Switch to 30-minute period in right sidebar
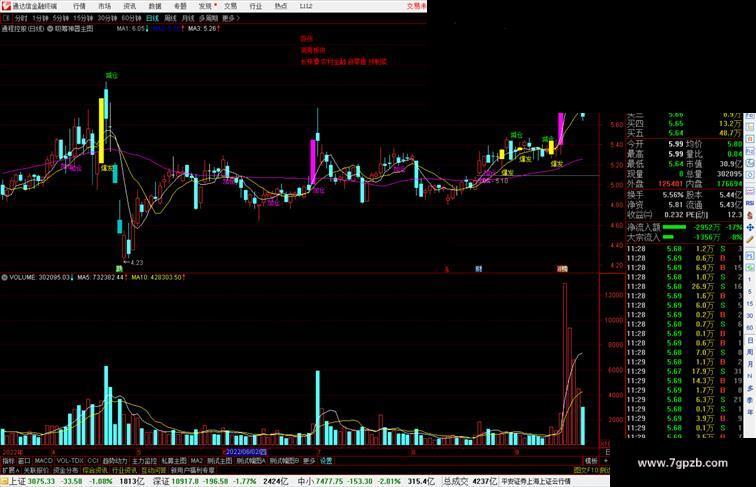The height and width of the screenshot is (487, 756). pyautogui.click(x=750, y=316)
